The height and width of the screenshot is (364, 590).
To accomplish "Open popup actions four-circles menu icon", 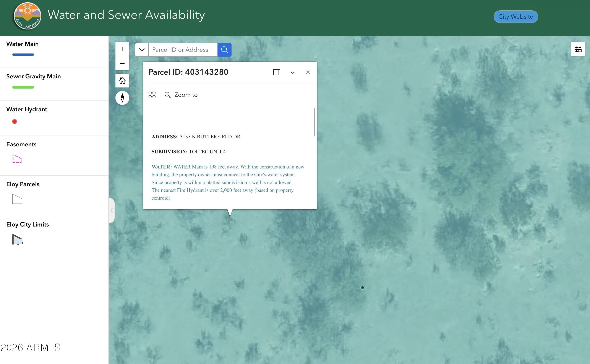I will [x=152, y=95].
